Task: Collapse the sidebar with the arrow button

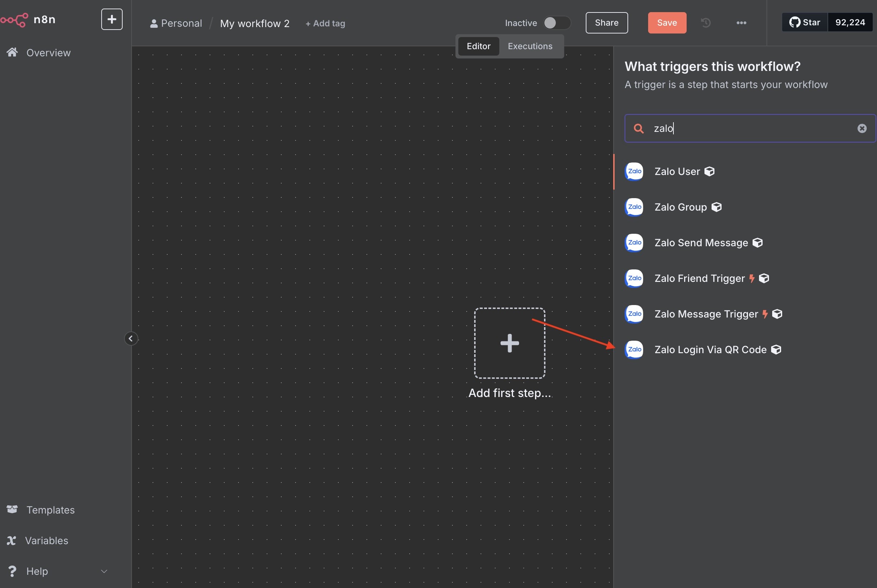Action: 131,339
